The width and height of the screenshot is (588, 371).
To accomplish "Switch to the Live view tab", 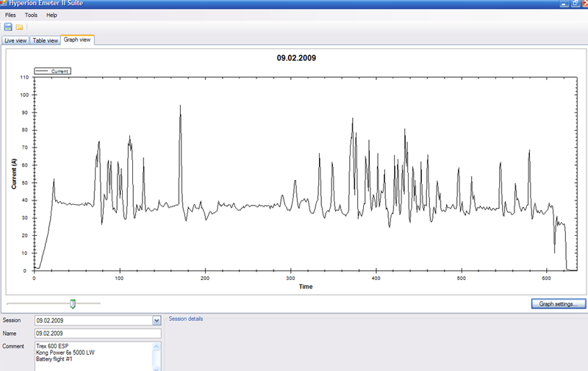I will pyautogui.click(x=15, y=40).
